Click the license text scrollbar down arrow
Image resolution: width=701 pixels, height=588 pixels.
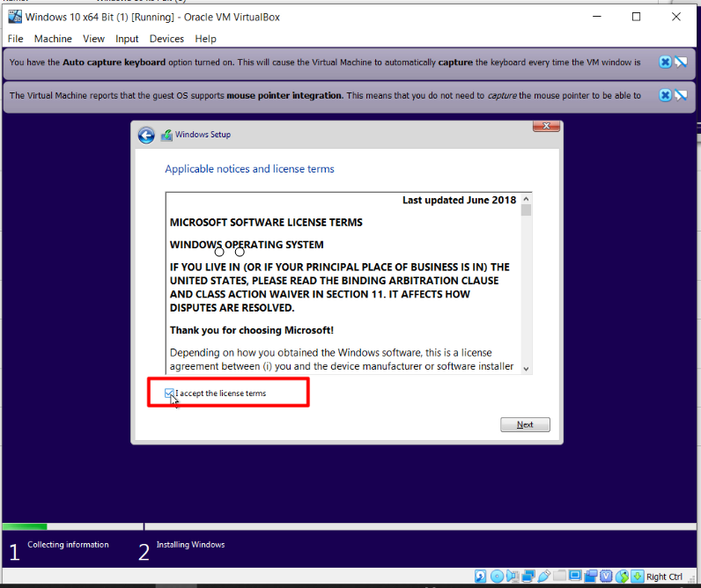[x=527, y=369]
